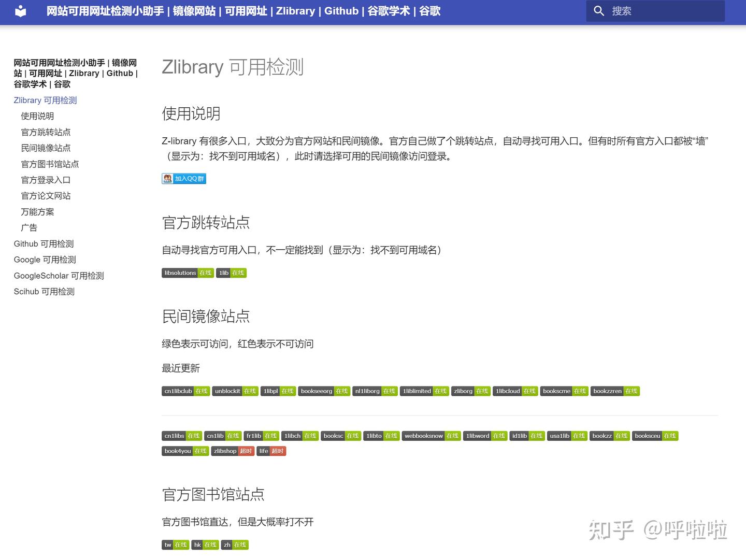
Task: Open Google 可用检测 from the sidebar
Action: (45, 260)
